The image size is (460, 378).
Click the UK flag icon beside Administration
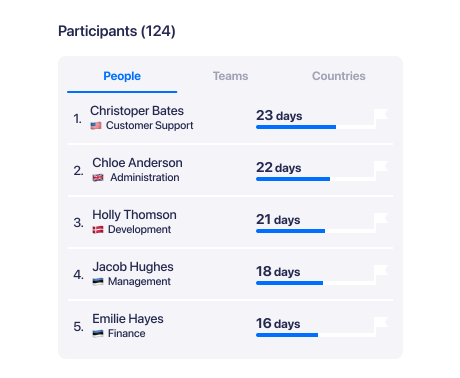pyautogui.click(x=98, y=178)
